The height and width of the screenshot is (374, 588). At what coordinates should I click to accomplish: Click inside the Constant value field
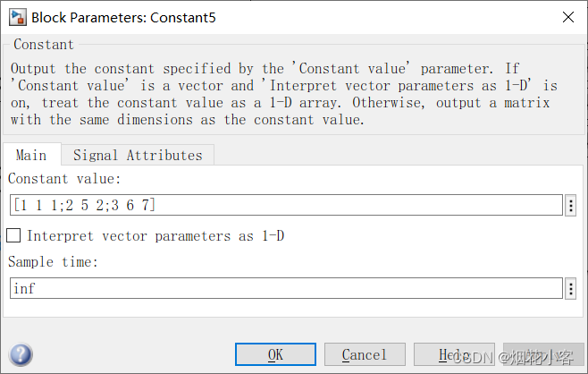click(286, 205)
